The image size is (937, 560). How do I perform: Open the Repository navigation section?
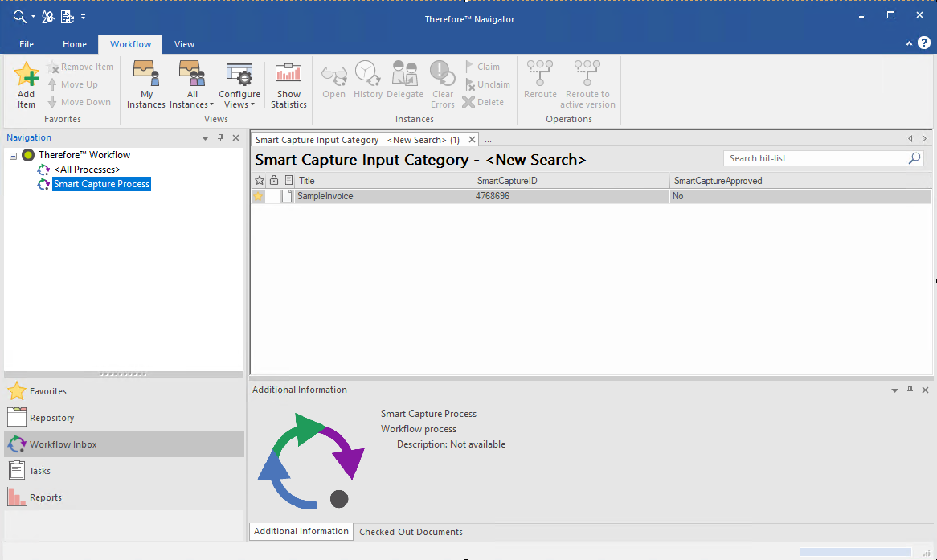pyautogui.click(x=52, y=418)
